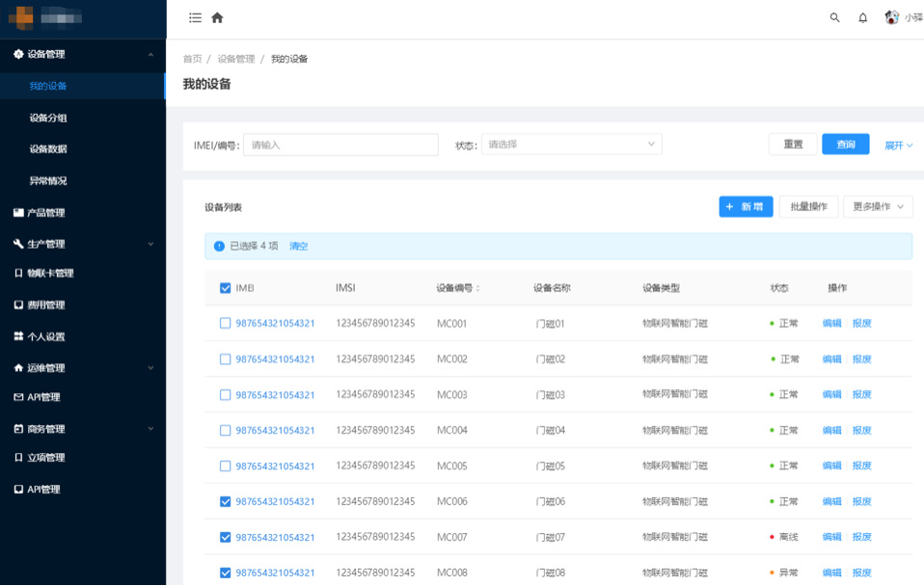Check the checkbox for row MC001
This screenshot has width=924, height=586.
(226, 324)
